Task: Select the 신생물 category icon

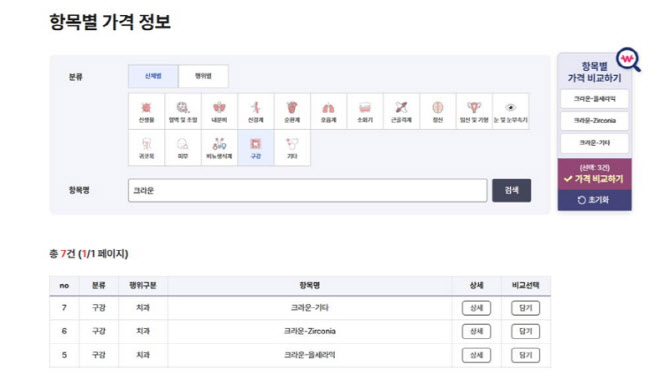Action: coord(147,112)
